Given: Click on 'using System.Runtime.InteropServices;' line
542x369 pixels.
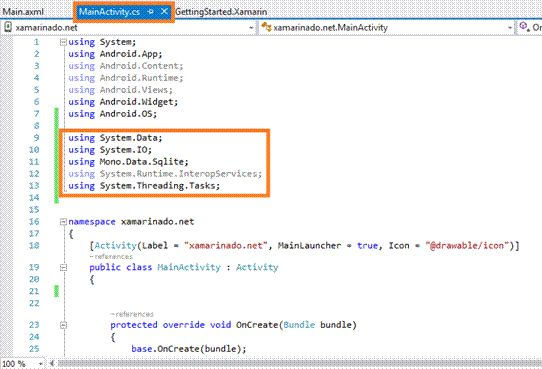Looking at the screenshot, I should (165, 174).
